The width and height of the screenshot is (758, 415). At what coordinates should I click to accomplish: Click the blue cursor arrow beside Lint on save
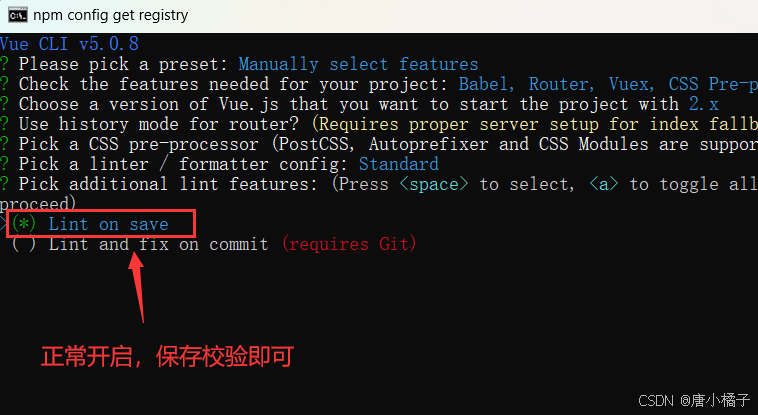point(4,224)
